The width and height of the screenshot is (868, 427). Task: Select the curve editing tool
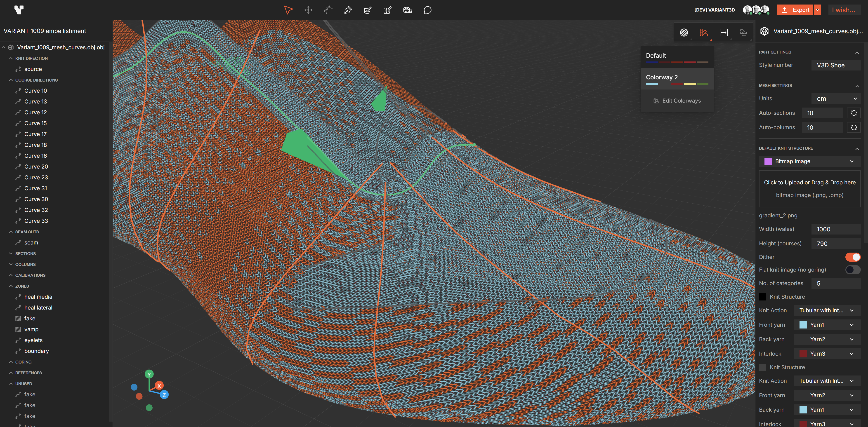pyautogui.click(x=328, y=10)
